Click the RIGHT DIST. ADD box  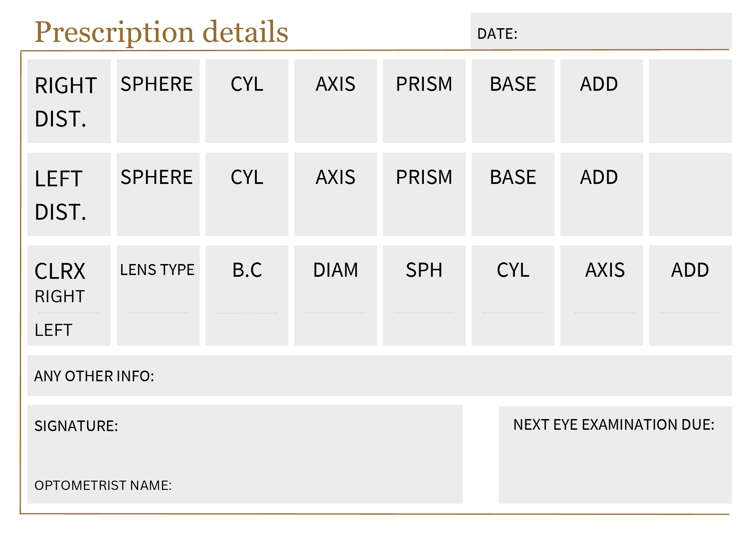[602, 101]
